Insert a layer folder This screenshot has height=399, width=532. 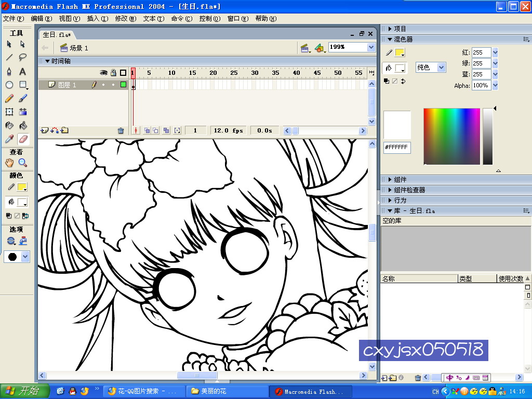tap(64, 130)
